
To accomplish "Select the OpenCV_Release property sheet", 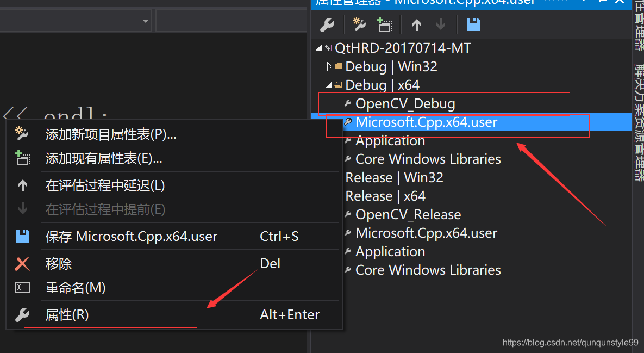I will point(408,214).
